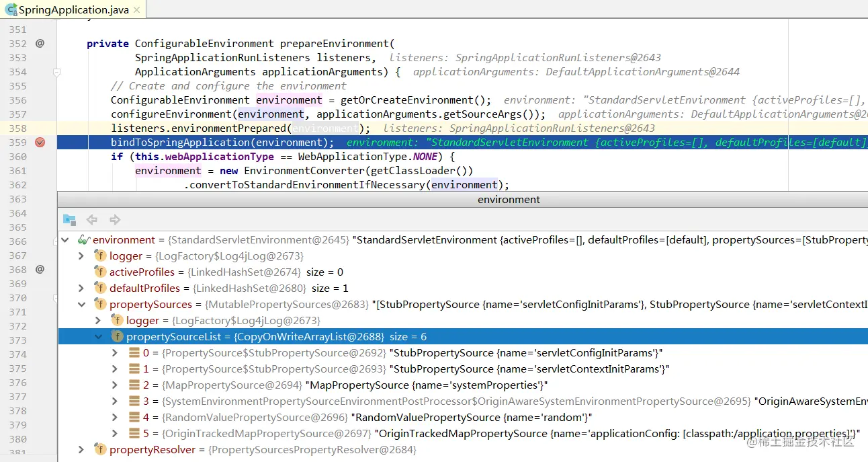
Task: Expand the logger field under environment
Action: (81, 256)
